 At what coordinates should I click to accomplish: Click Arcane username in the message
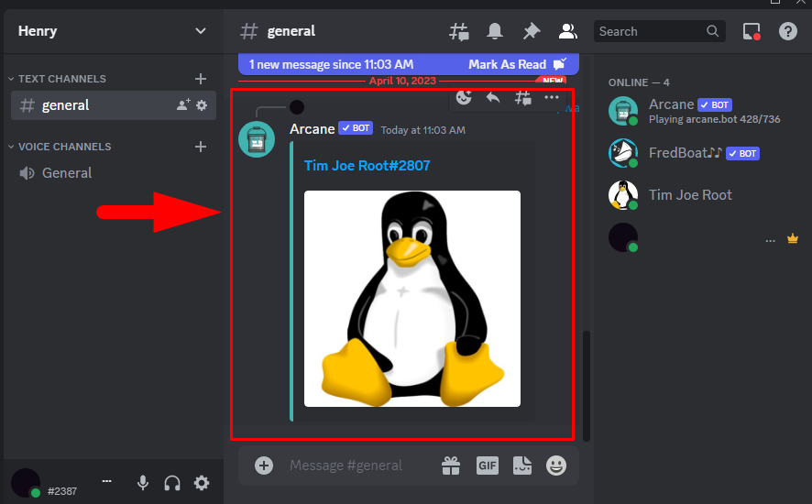coord(313,129)
